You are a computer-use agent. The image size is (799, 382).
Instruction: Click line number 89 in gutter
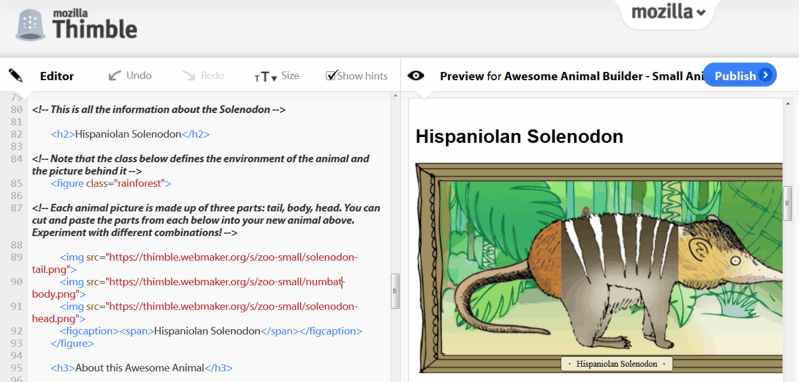click(x=16, y=257)
